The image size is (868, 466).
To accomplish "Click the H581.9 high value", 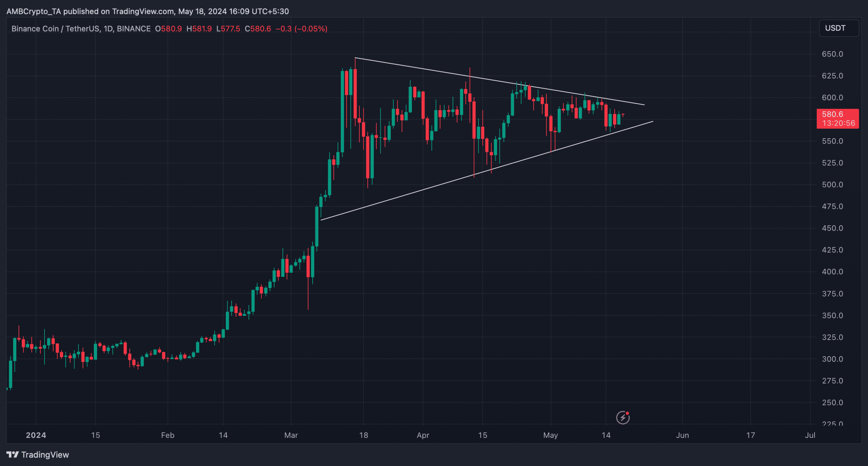I will coord(199,28).
